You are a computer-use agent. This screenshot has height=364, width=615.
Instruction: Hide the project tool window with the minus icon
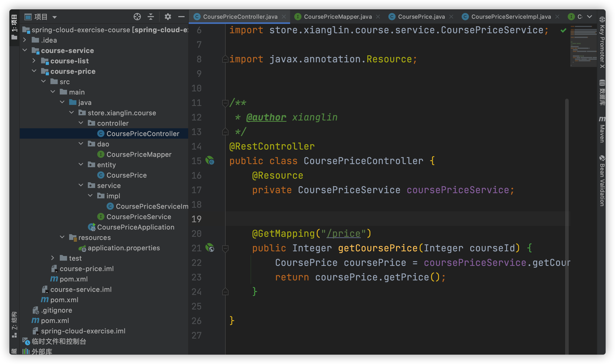[181, 17]
